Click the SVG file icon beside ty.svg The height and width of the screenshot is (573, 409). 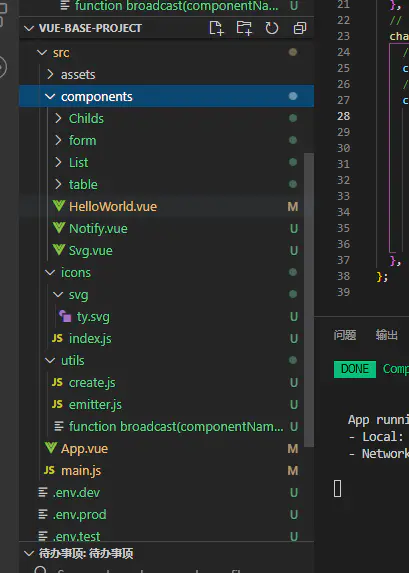[x=65, y=316]
